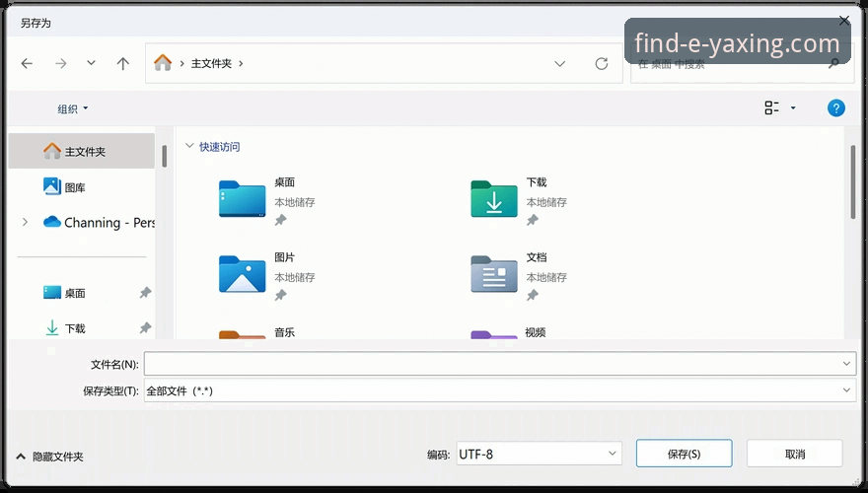Click the home icon in address bar
Screen dimensions: 868x493
(x=163, y=62)
